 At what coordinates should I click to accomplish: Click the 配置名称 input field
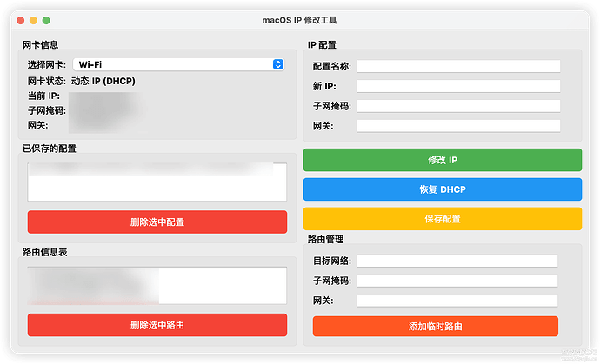click(x=458, y=66)
